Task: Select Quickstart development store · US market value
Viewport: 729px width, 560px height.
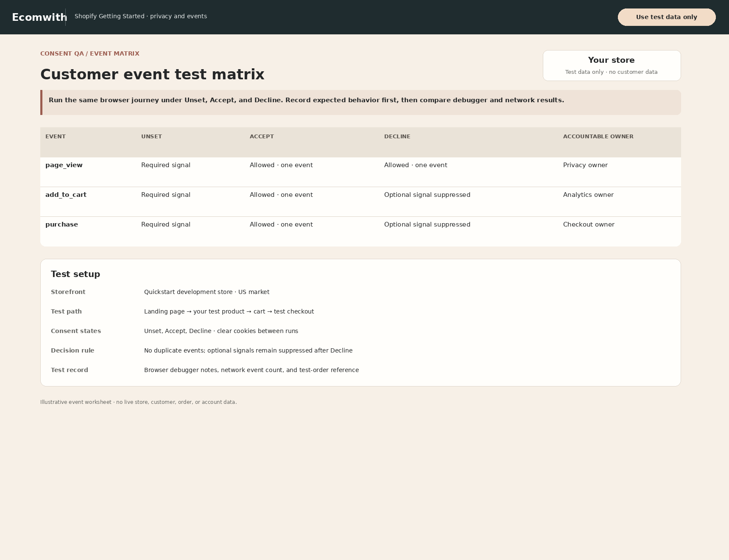Action: (x=207, y=292)
